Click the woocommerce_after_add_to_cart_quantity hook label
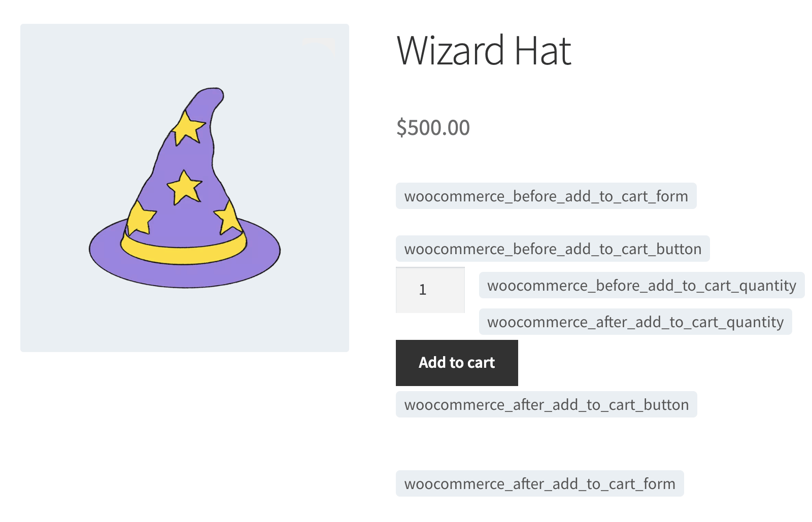The image size is (812, 522). click(635, 322)
